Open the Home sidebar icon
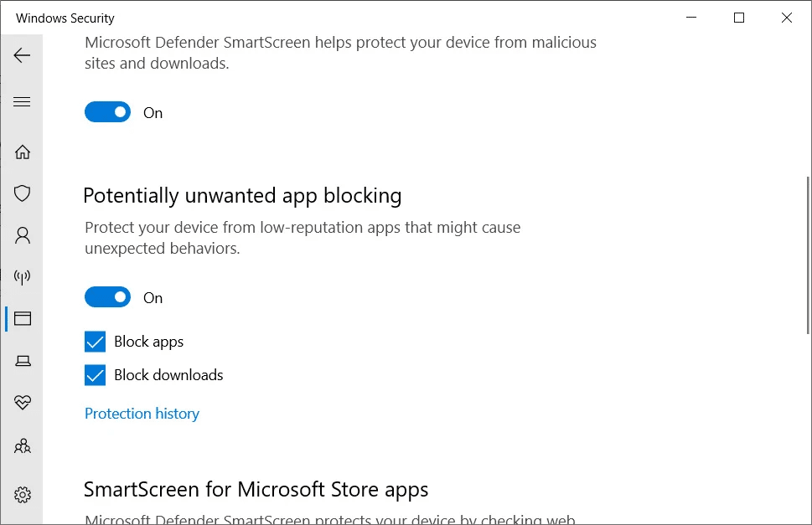The width and height of the screenshot is (812, 525). [23, 152]
